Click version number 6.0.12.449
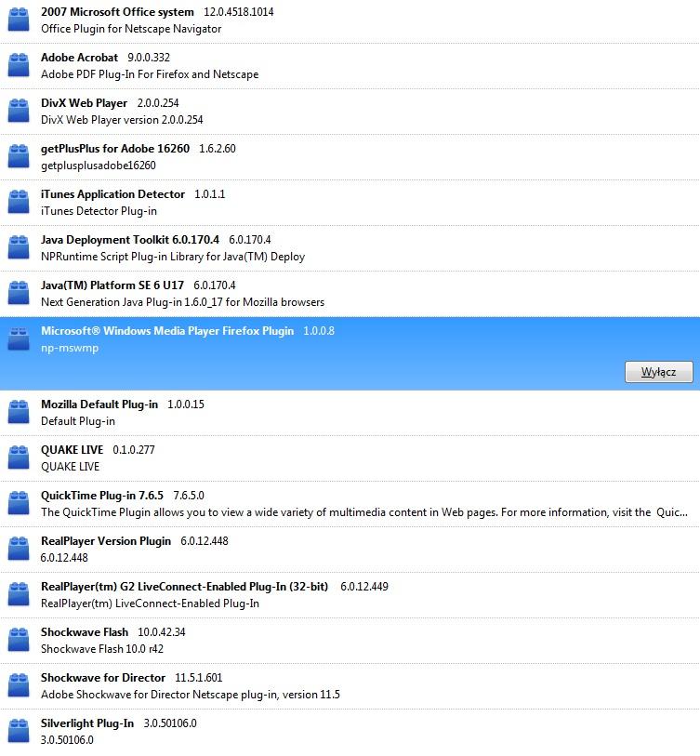The image size is (700, 756). pyautogui.click(x=364, y=586)
